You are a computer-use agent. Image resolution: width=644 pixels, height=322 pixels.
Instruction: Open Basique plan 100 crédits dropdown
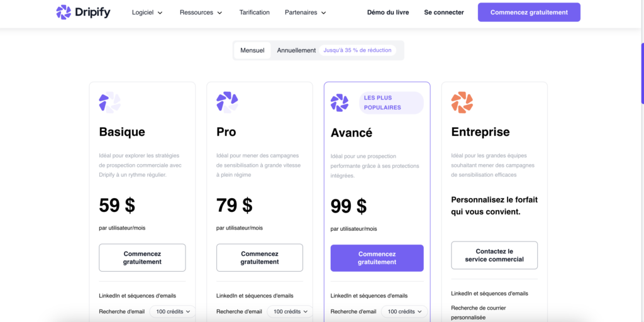[174, 312]
